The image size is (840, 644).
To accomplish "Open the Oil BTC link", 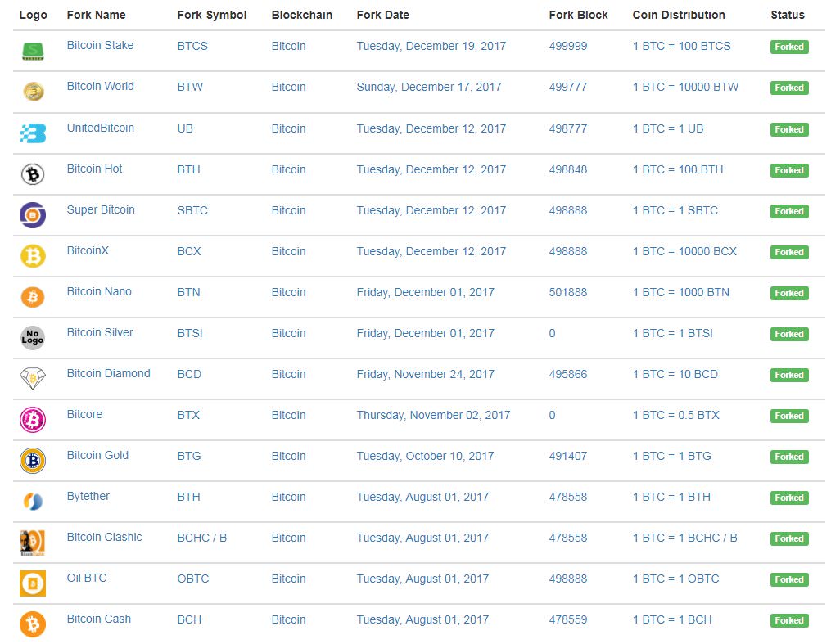I will 87,579.
